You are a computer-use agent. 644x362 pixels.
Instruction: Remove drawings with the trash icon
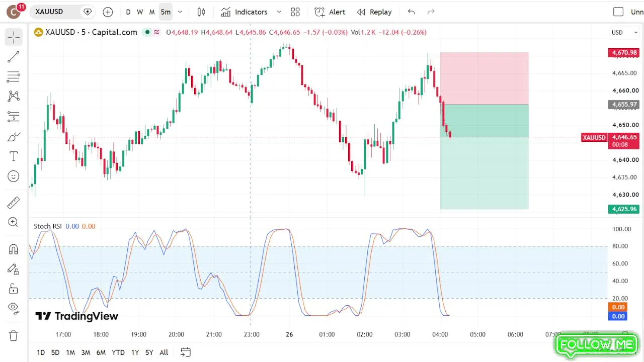coord(13,335)
